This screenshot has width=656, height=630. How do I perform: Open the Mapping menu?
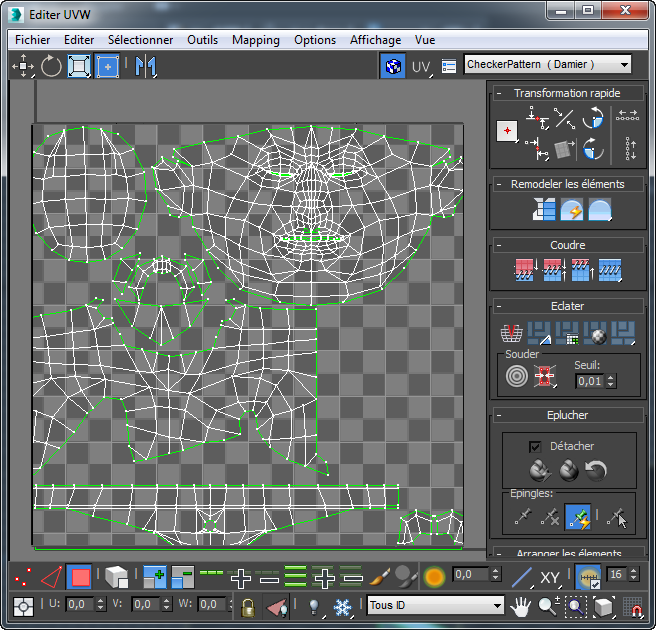click(x=255, y=40)
